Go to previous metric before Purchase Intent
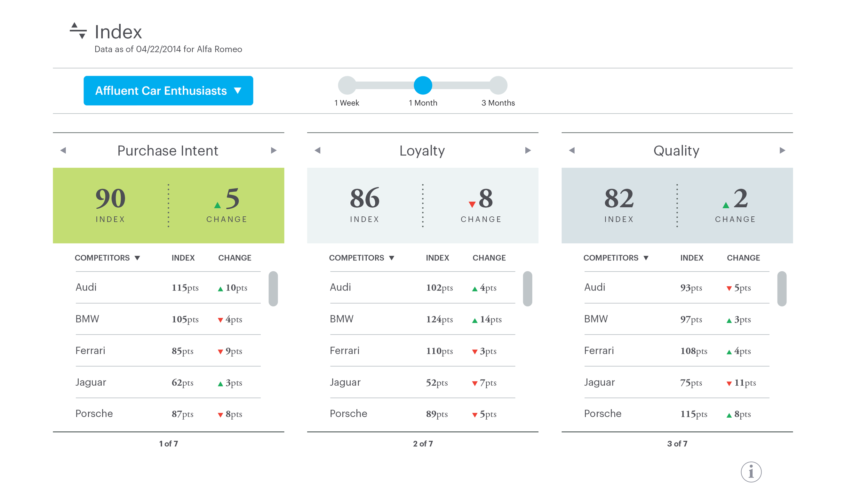Screen dimensions: 845x504 click(63, 150)
